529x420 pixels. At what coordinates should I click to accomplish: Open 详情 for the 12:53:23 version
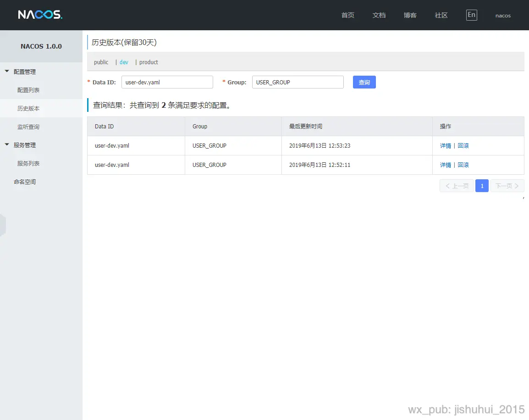click(x=445, y=146)
